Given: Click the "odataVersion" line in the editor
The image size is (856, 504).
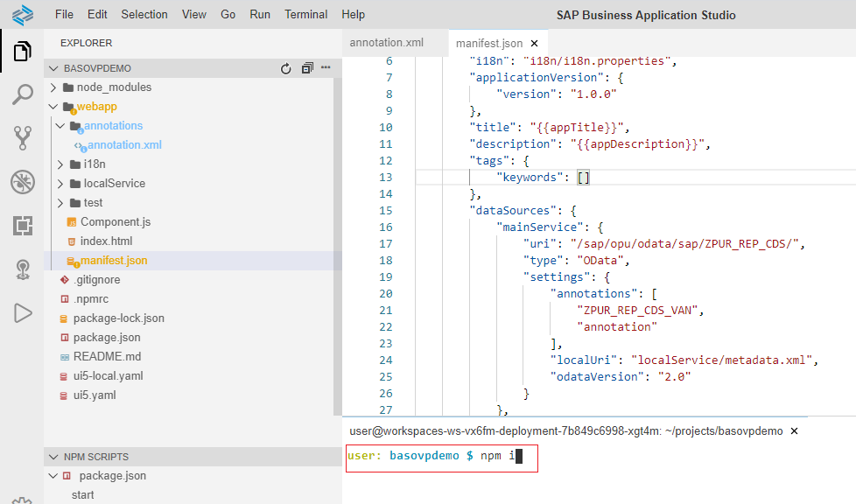Looking at the screenshot, I should click(621, 377).
